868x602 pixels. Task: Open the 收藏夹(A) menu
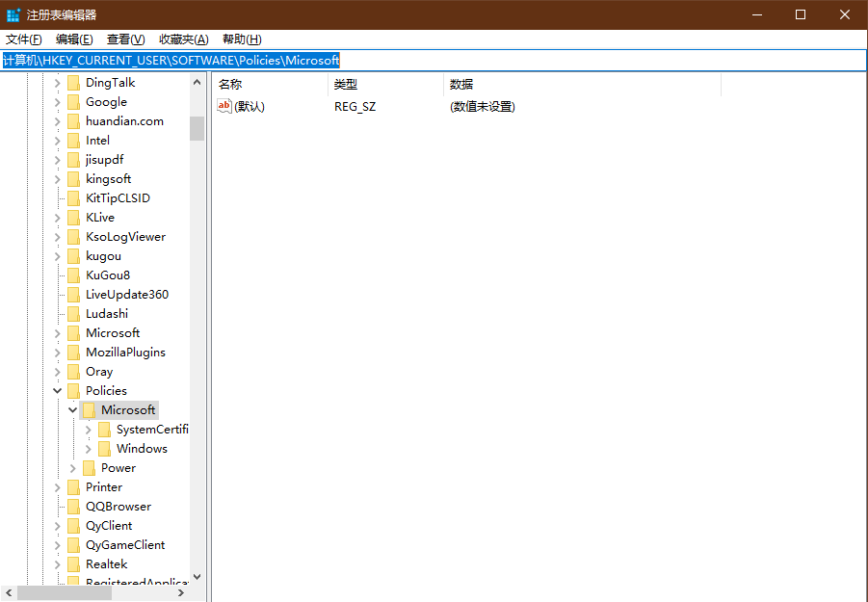[184, 39]
